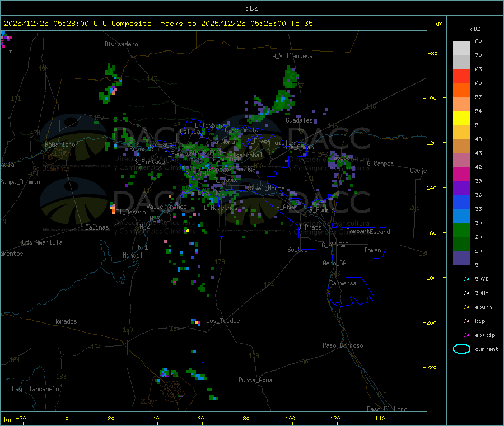
Task: Click the L_Malvinas map label
Action: [x=221, y=208]
